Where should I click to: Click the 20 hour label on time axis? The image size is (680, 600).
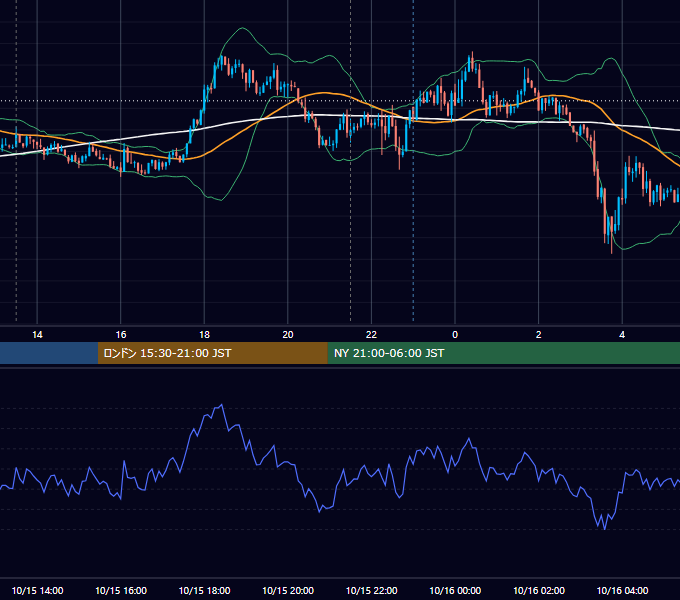pyautogui.click(x=288, y=335)
